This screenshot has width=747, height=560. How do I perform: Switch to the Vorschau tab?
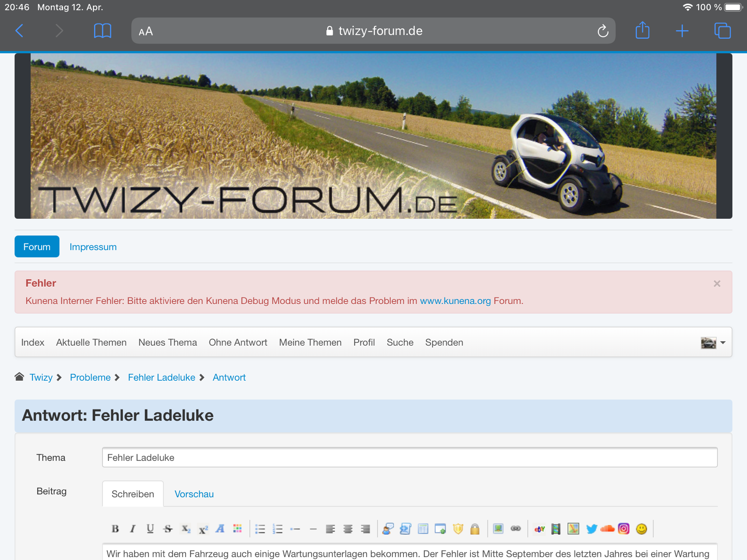[x=194, y=494]
